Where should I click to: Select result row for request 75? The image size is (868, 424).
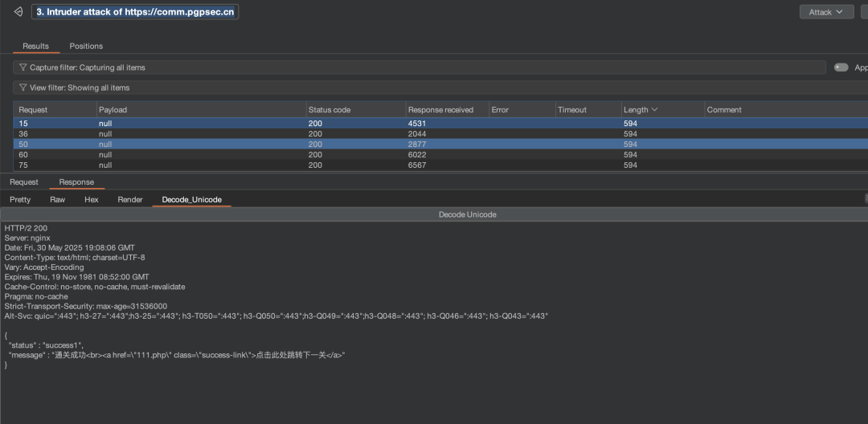440,165
